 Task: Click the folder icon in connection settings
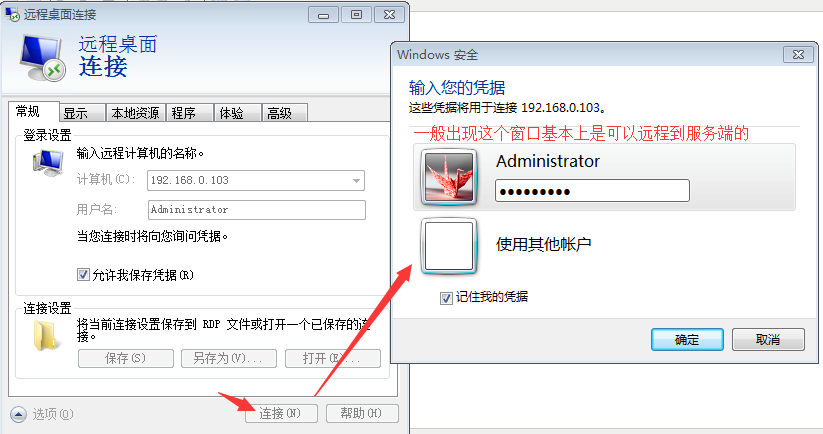coord(45,335)
